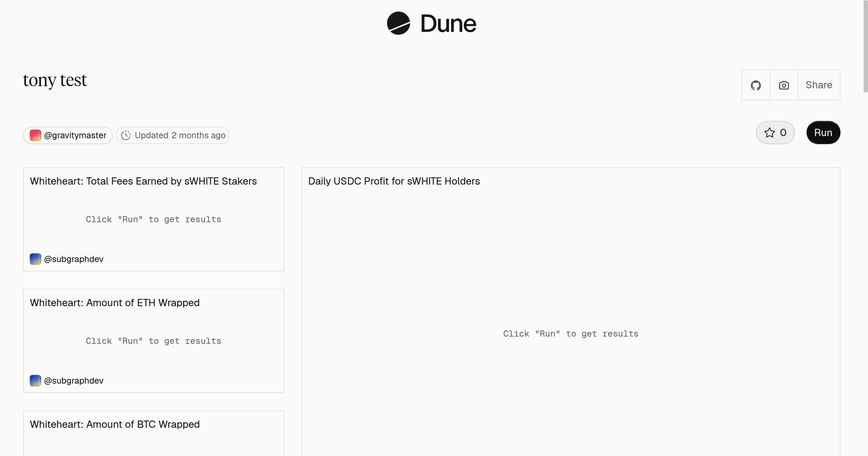Open 'Whiteheart: Amount of ETH Wrapped' title
Image resolution: width=868 pixels, height=456 pixels.
coord(115,303)
